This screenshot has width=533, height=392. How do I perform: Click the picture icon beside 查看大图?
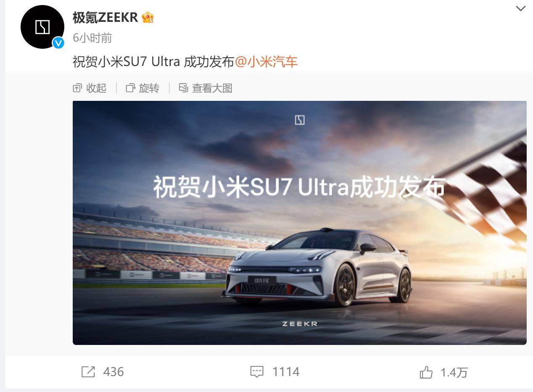pyautogui.click(x=183, y=88)
